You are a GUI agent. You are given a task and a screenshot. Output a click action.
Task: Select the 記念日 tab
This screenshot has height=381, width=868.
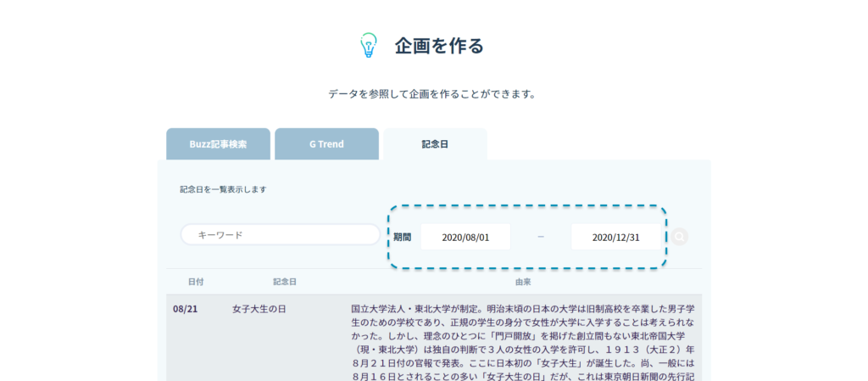click(435, 144)
